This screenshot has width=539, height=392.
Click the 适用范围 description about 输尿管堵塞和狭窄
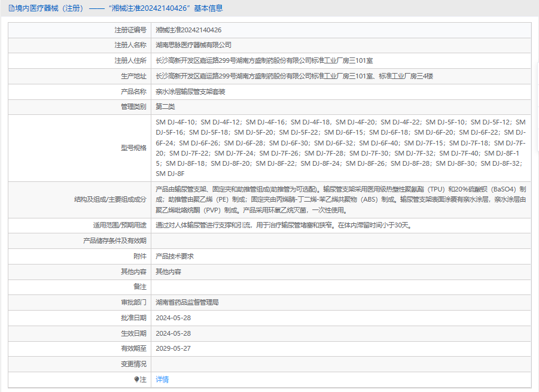(284, 225)
